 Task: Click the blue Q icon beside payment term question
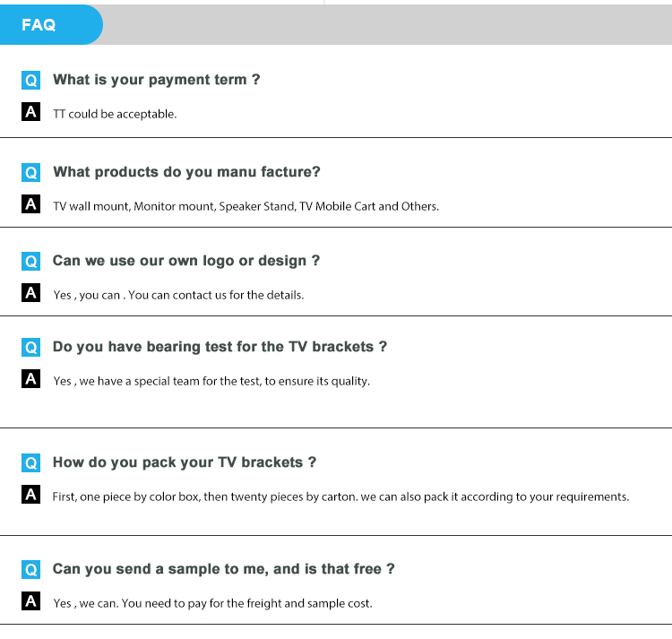pyautogui.click(x=31, y=81)
